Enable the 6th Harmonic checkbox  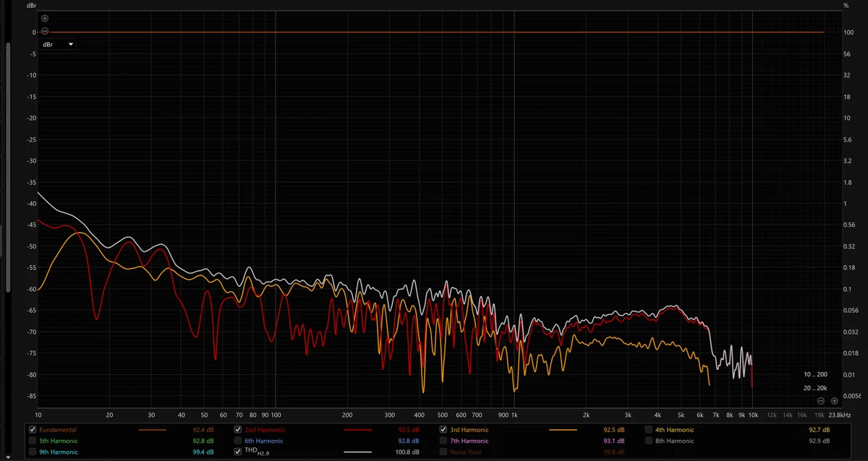238,441
